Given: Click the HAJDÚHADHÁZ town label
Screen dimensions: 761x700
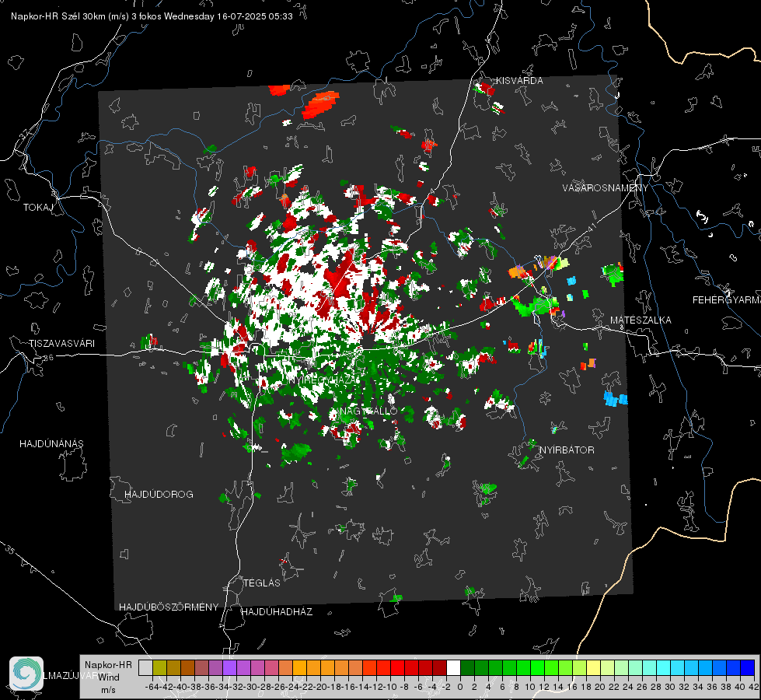Looking at the screenshot, I should pos(277,612).
